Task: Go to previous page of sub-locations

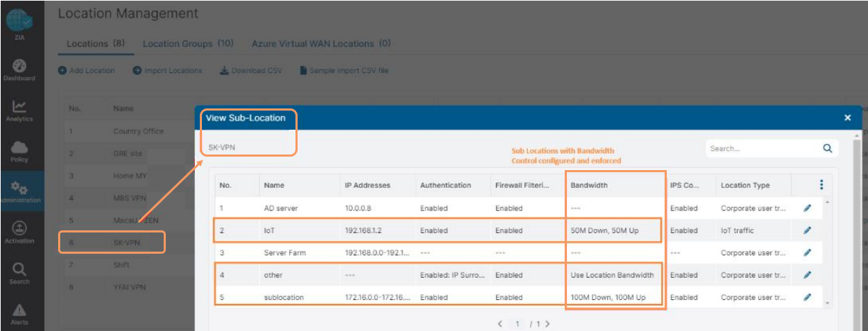Action: [500, 324]
